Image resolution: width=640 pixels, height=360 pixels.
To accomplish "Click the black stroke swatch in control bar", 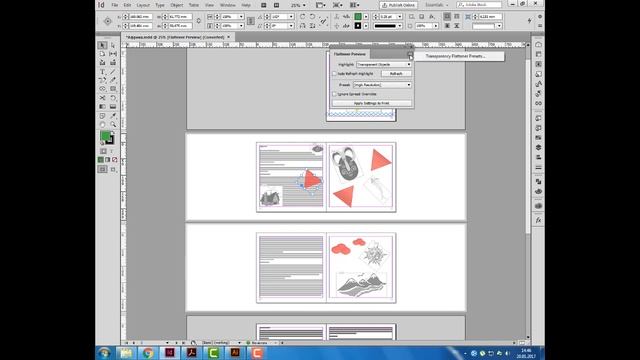I will (358, 26).
